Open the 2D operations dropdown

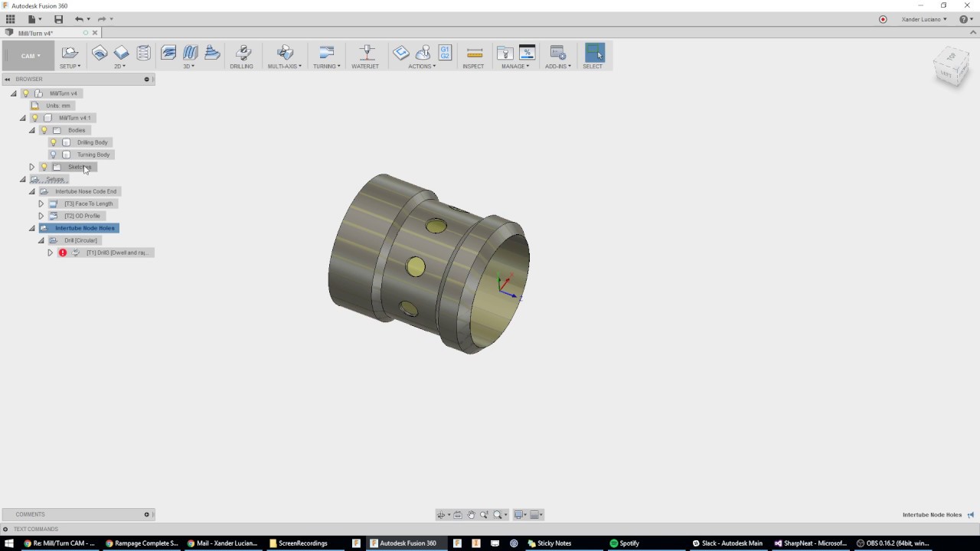point(120,67)
